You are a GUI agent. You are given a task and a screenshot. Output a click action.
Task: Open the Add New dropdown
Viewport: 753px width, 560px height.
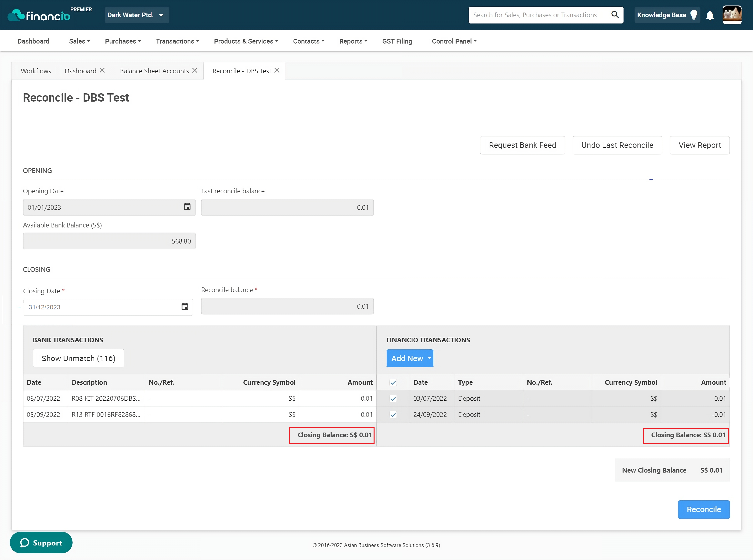click(x=410, y=358)
